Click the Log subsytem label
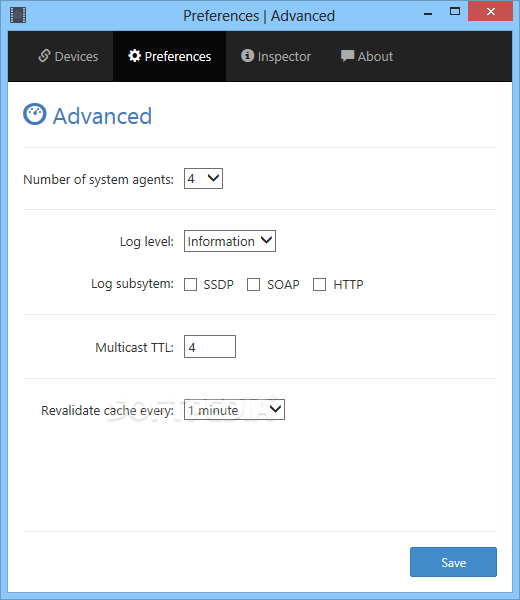Screen dimensions: 520x600 click(x=132, y=284)
